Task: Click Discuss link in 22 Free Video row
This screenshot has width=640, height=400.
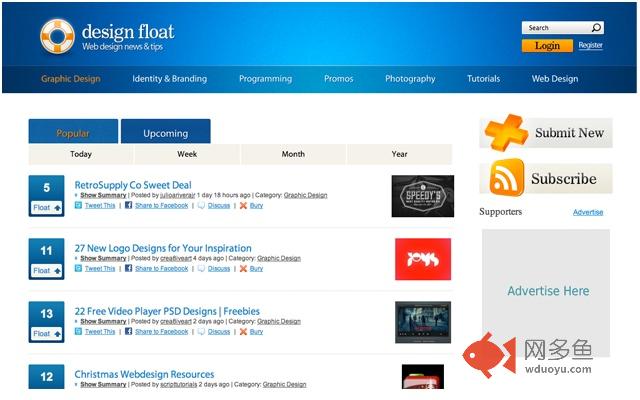Action: (x=219, y=331)
